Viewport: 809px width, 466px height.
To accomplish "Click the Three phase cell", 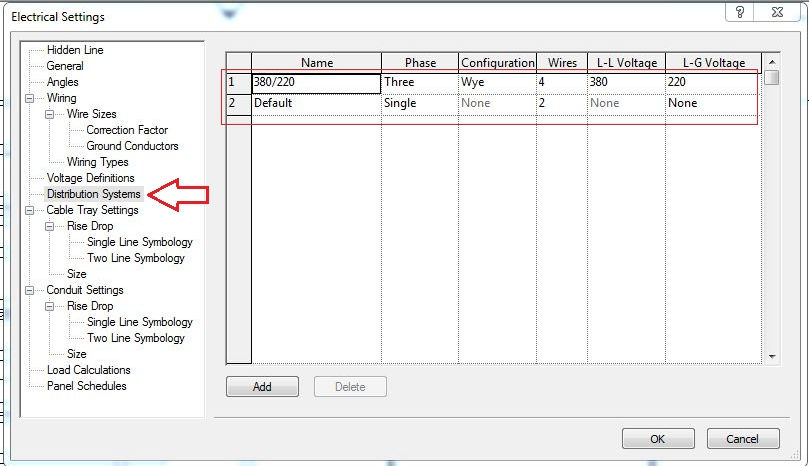I will click(420, 83).
